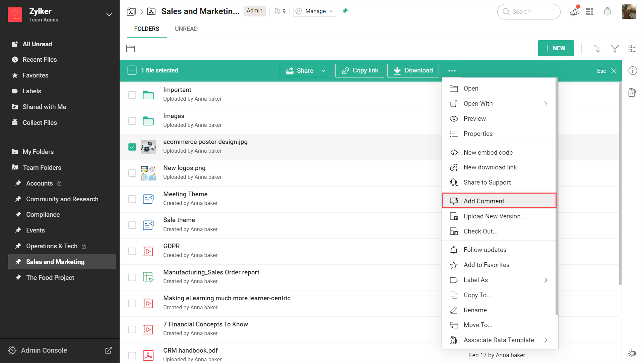644x363 pixels.
Task: Click the green pin icon next to Manage
Action: pyautogui.click(x=345, y=11)
